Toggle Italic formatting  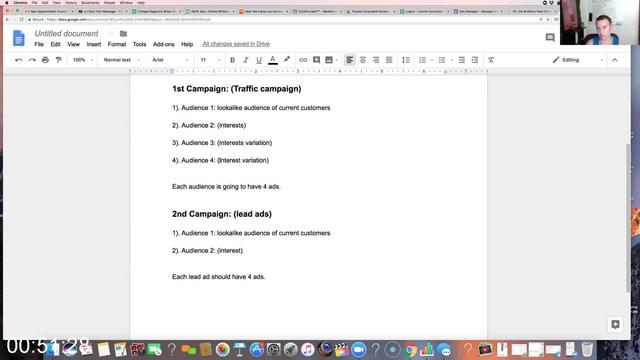(246, 60)
